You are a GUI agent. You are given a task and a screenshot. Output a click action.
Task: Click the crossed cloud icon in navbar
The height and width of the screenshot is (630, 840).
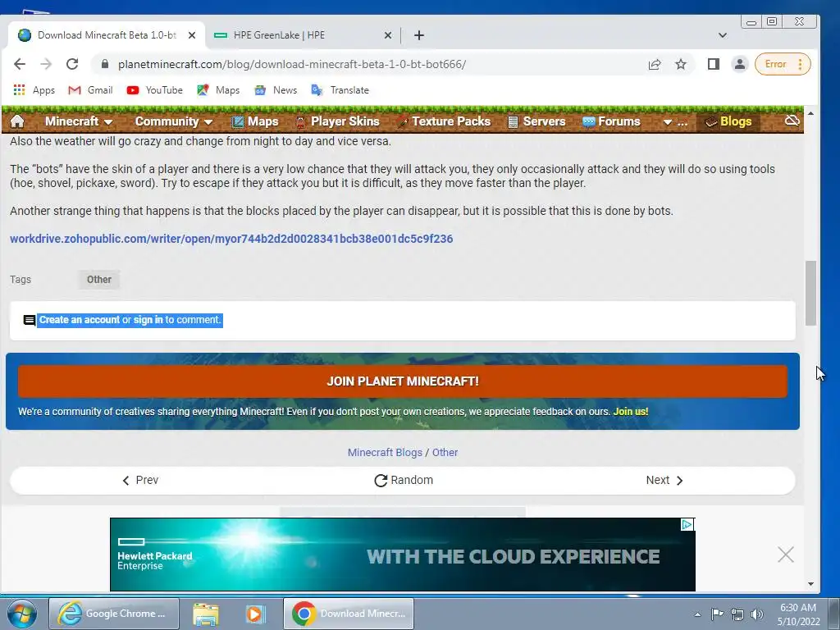coord(792,121)
